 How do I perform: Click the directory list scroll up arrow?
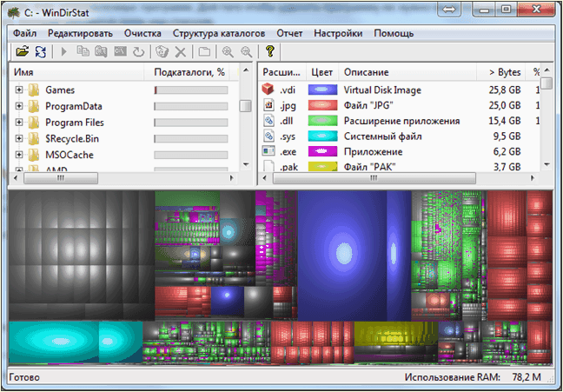(246, 70)
